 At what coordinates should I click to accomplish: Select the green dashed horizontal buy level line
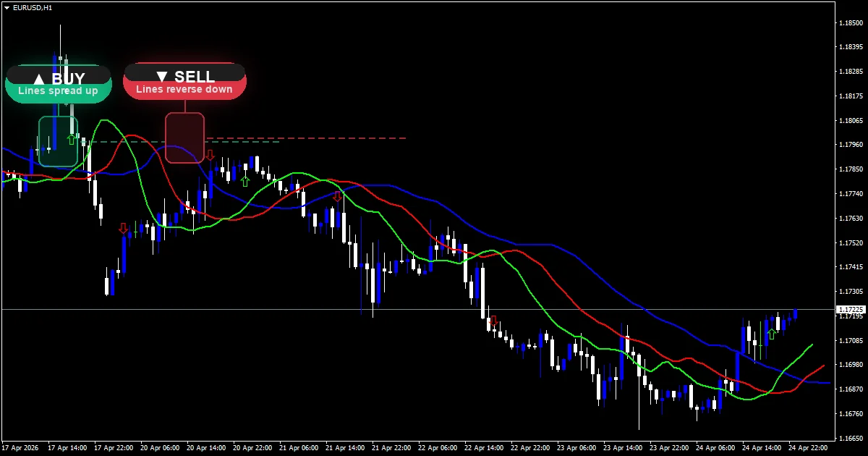click(179, 142)
